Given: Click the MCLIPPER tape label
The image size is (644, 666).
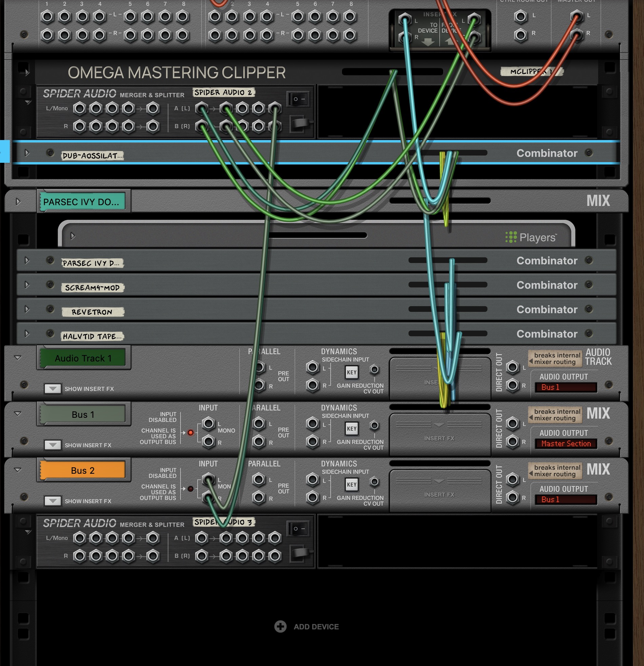Looking at the screenshot, I should point(531,71).
